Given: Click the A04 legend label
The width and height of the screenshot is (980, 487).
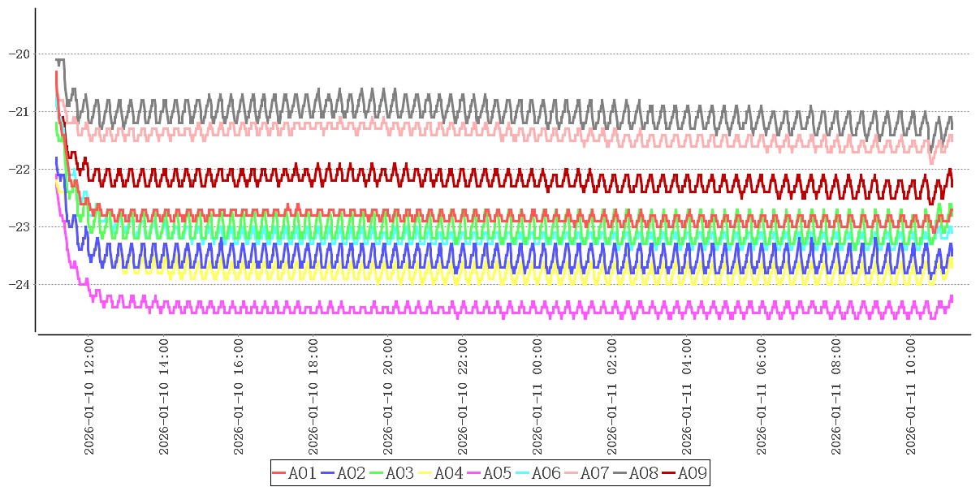Looking at the screenshot, I should pyautogui.click(x=448, y=473).
